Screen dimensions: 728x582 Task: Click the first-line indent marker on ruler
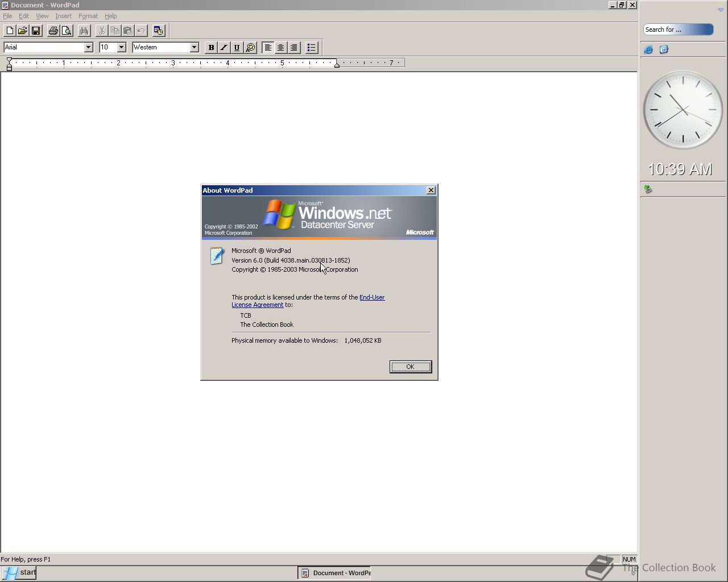click(x=9, y=60)
